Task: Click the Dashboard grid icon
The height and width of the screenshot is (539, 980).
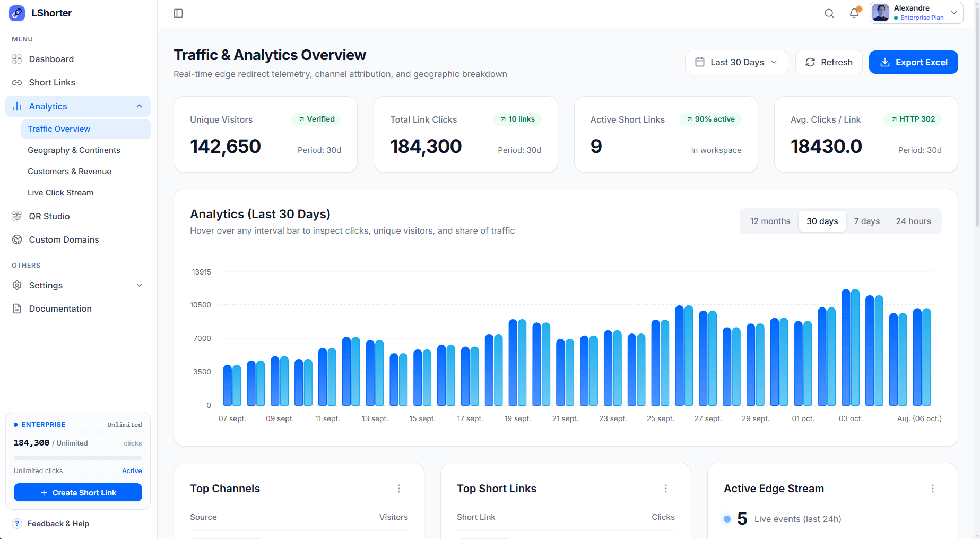Action: (x=17, y=59)
